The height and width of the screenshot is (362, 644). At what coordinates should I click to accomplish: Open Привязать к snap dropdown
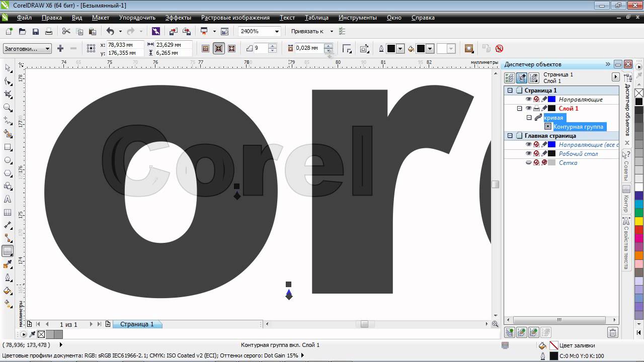click(x=331, y=31)
